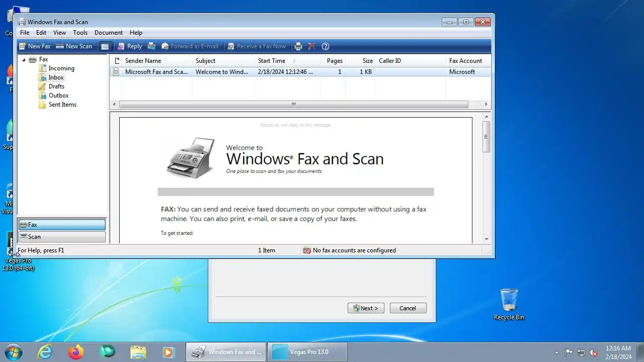This screenshot has width=644, height=362.
Task: Open the Windows Start menu
Action: [13, 352]
